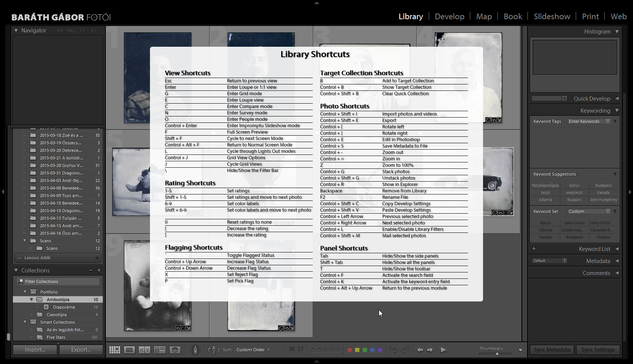
Task: Switch to Develop module
Action: tap(450, 17)
